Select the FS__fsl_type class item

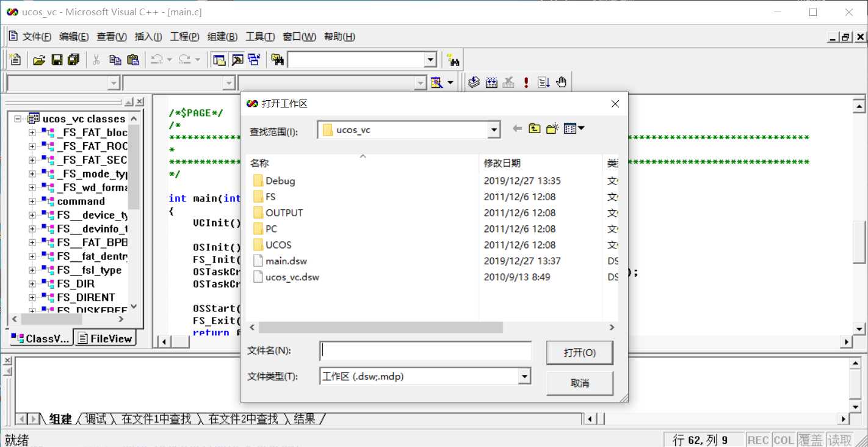[89, 270]
